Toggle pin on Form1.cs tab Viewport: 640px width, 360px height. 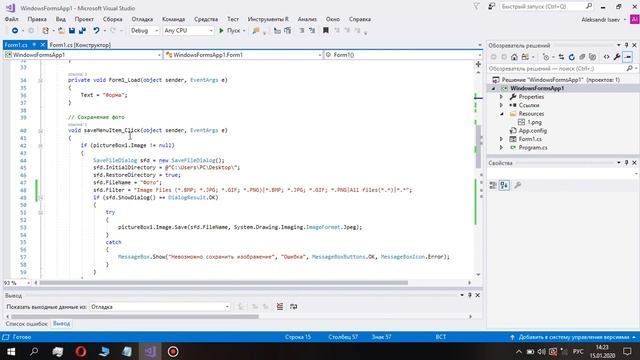tap(35, 45)
